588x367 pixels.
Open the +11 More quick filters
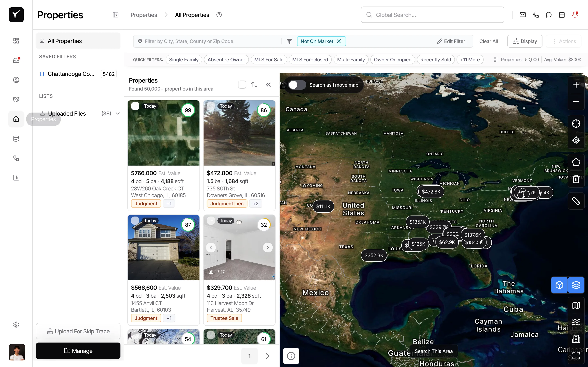click(470, 60)
